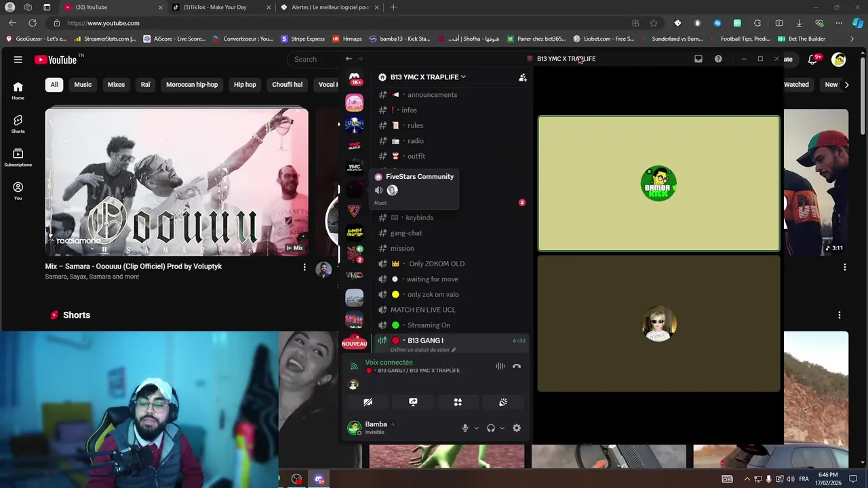Select Hip hop filter chip

tap(245, 85)
